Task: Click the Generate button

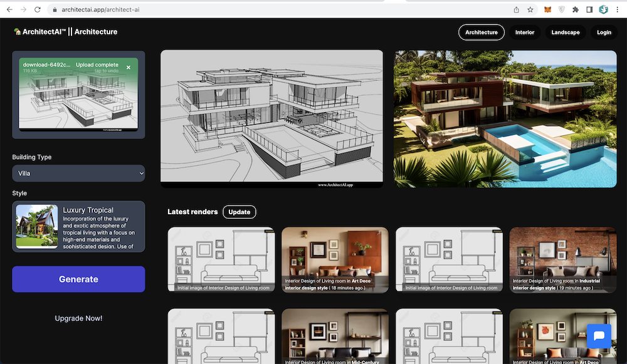Action: pyautogui.click(x=78, y=279)
